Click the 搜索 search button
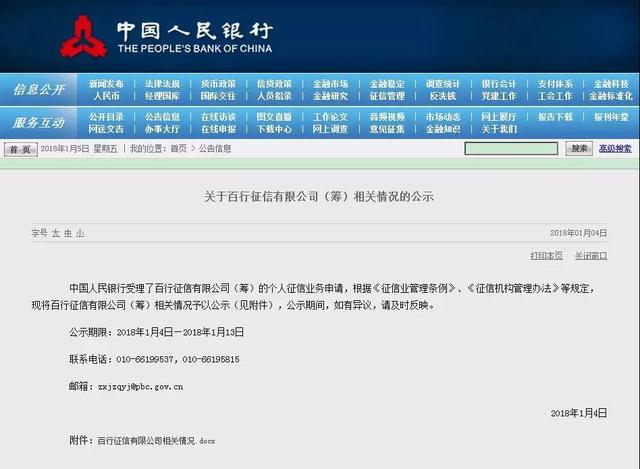Image resolution: width=640 pixels, height=469 pixels. [x=579, y=149]
